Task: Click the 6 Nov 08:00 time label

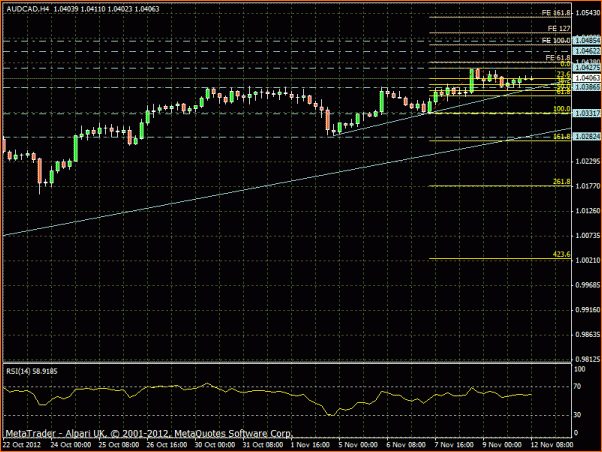Action: [406, 445]
